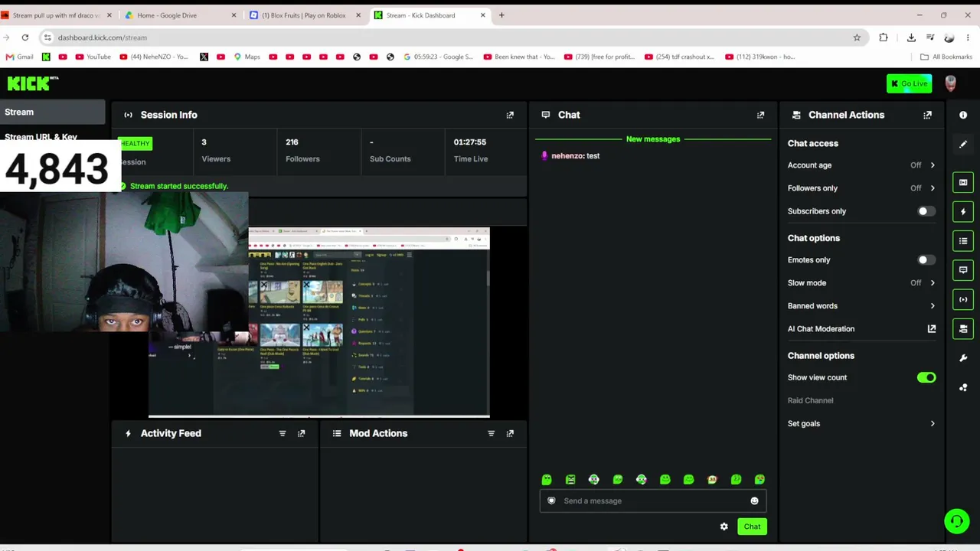Click the wrench icon in right sidebar

pyautogui.click(x=963, y=358)
